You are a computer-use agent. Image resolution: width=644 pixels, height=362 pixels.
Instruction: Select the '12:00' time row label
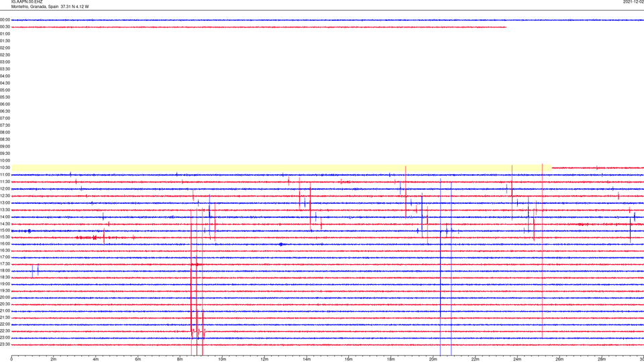point(5,189)
